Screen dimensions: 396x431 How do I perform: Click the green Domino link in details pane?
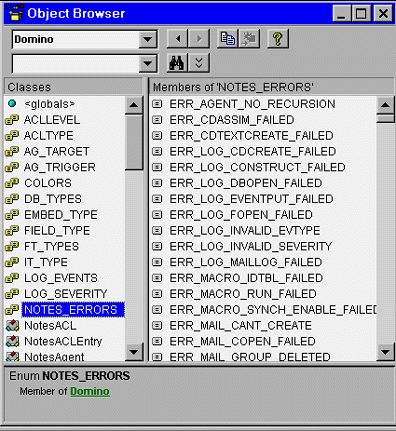click(90, 391)
